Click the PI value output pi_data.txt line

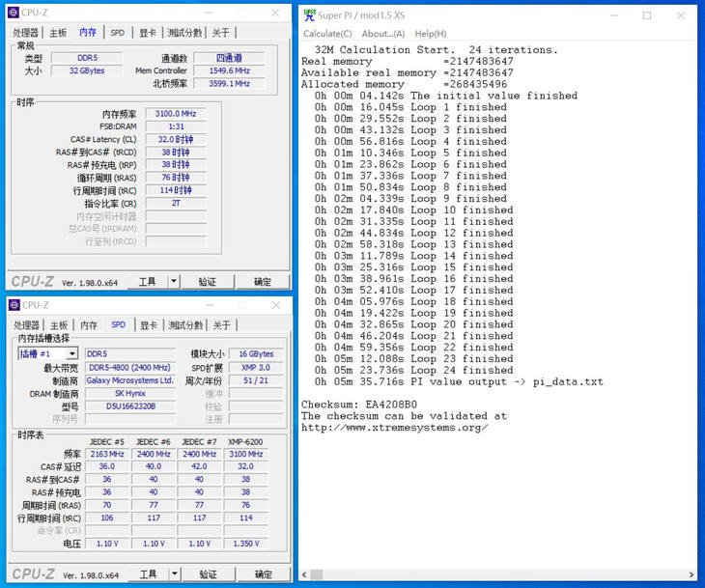pos(459,381)
